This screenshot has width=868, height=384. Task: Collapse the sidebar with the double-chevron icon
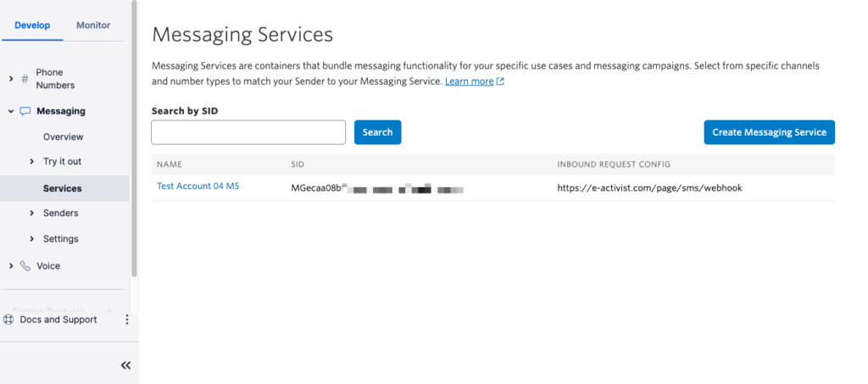(x=125, y=365)
